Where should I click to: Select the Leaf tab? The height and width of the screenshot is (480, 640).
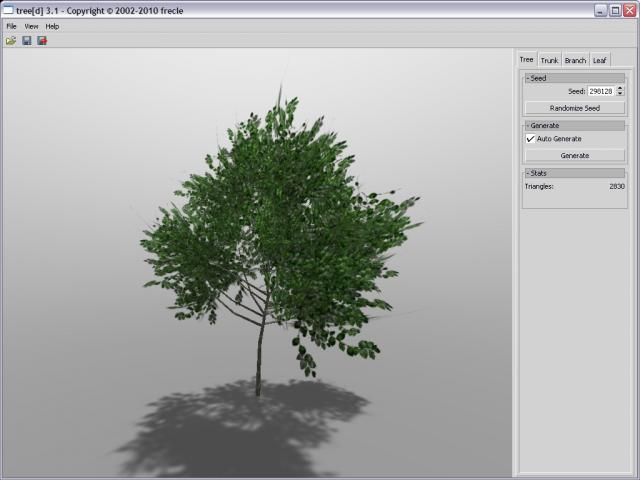(599, 61)
